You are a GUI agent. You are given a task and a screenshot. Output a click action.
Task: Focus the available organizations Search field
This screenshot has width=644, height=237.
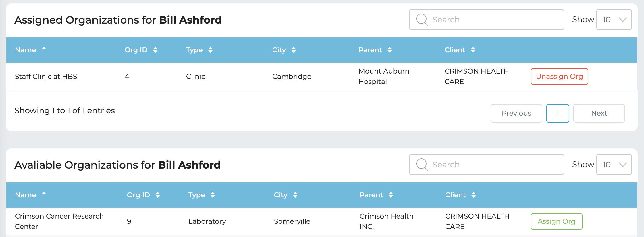coord(494,165)
